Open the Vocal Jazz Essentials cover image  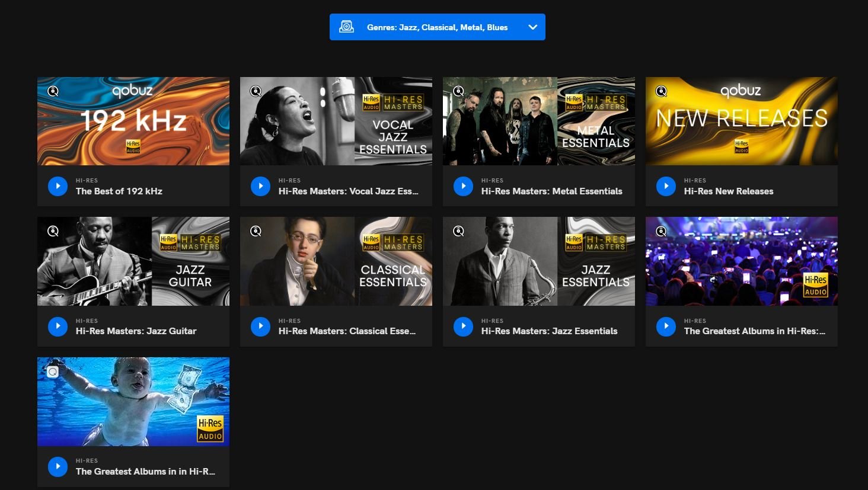[336, 121]
